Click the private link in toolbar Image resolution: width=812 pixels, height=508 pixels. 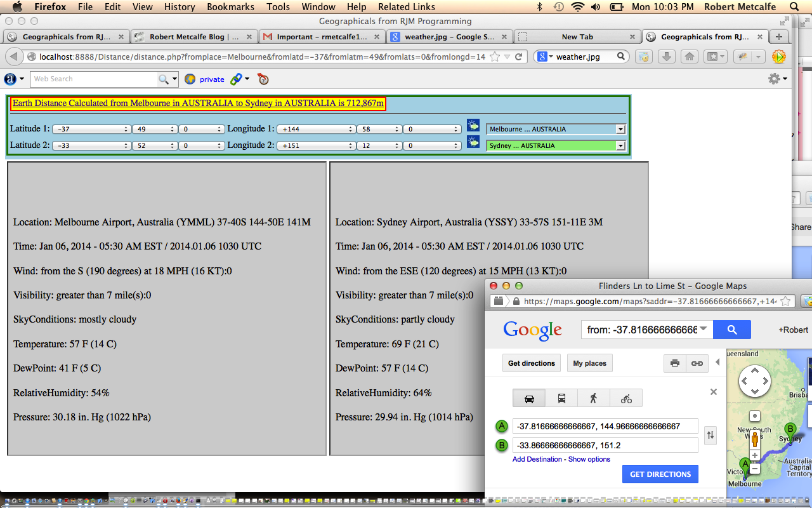point(212,79)
